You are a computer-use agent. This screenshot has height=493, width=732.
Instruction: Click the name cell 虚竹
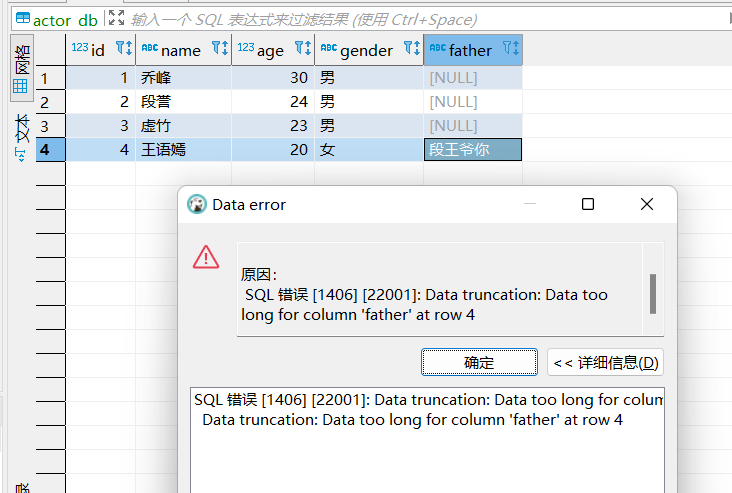click(x=183, y=126)
